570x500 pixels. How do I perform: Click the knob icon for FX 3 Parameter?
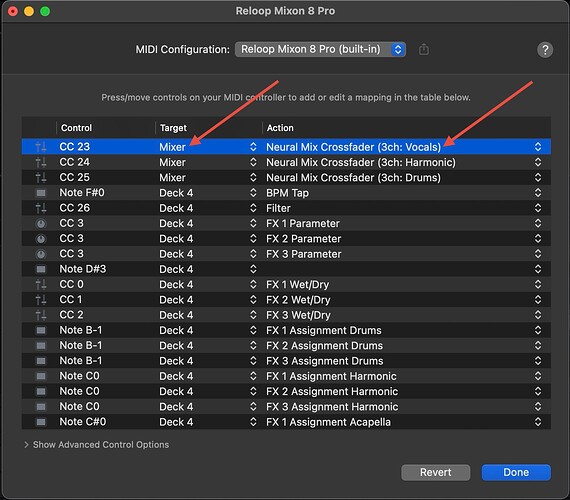pos(41,254)
